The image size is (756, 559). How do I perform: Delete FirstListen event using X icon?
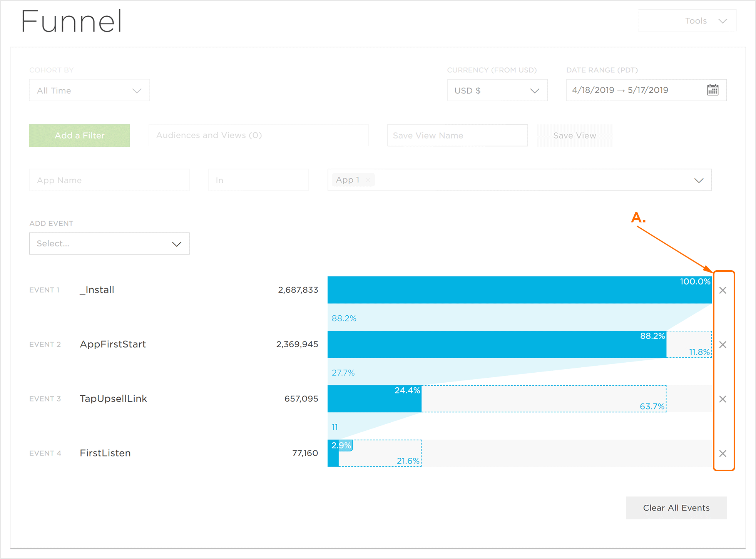[x=723, y=454]
